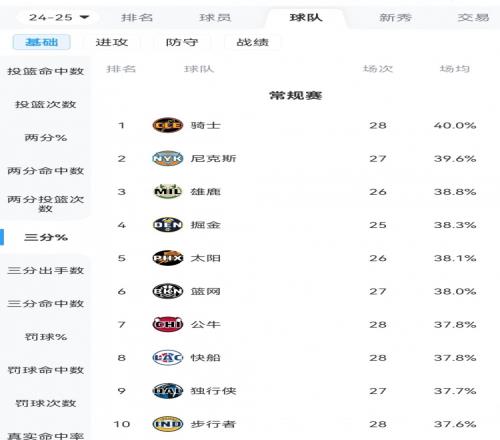Click the 38.3% value for 掘金
Screen dimensions: 500x440
(455, 225)
